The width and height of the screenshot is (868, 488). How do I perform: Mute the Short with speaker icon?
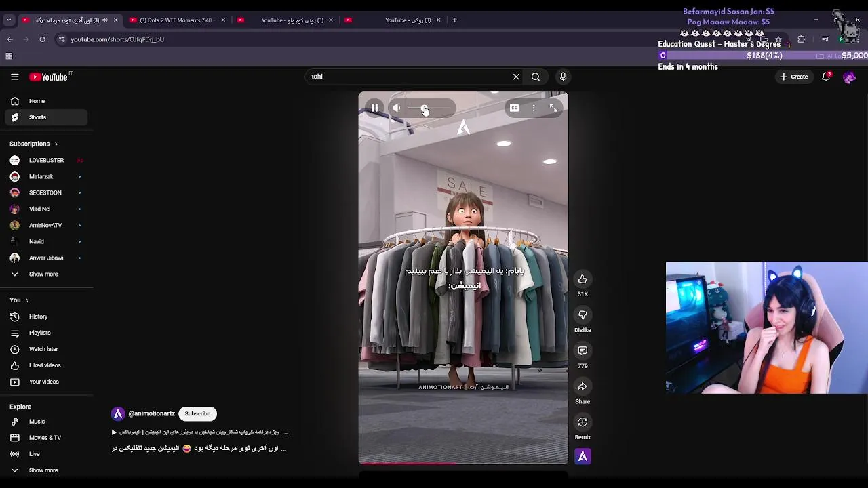tap(397, 108)
